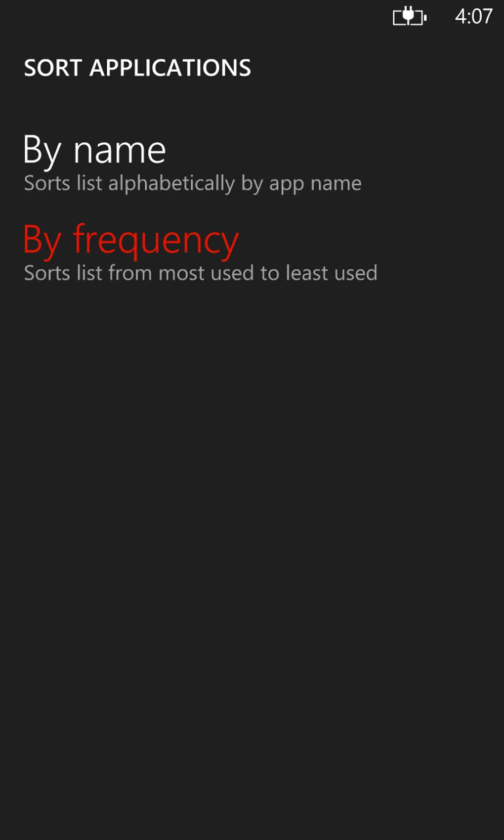Image resolution: width=504 pixels, height=840 pixels.
Task: Select the 4:07 clock display
Action: point(473,17)
